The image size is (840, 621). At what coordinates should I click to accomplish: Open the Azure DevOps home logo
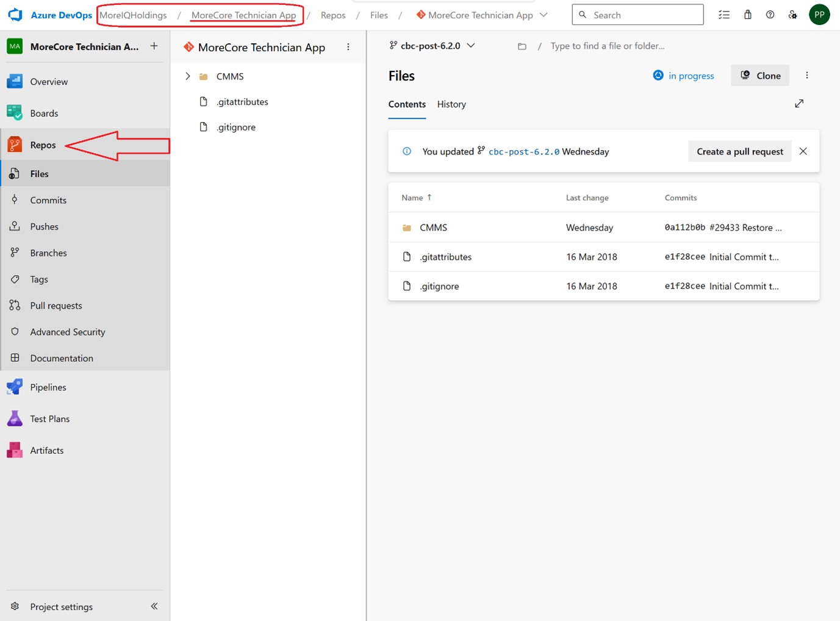tap(16, 15)
